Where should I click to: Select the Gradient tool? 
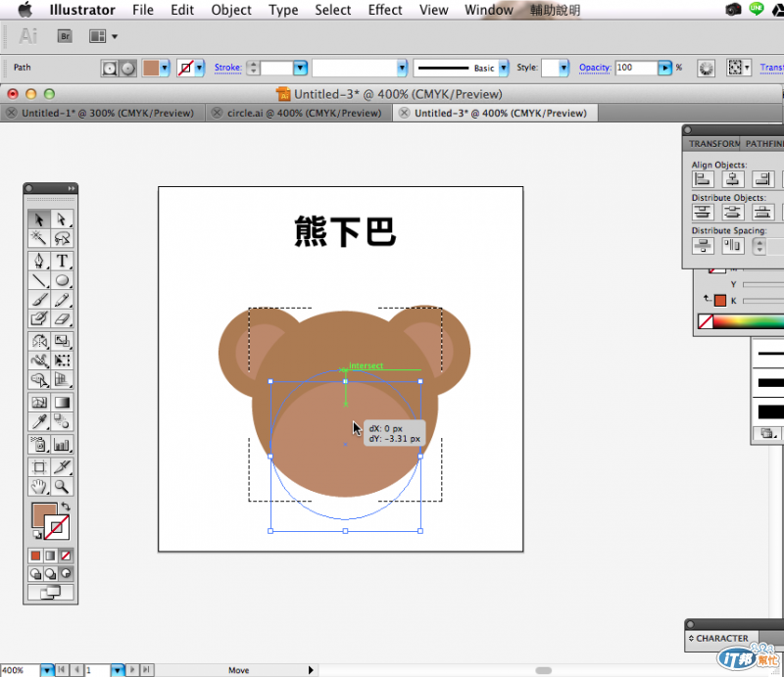pyautogui.click(x=62, y=403)
